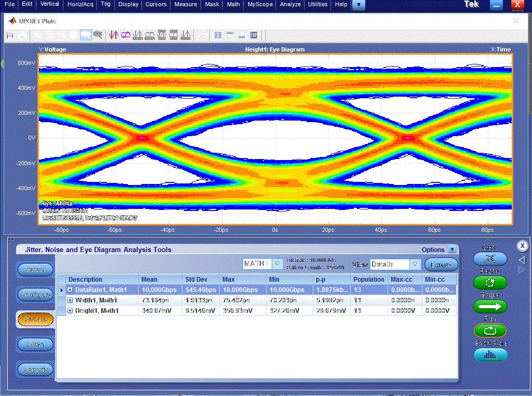This screenshot has height=396, width=532.
Task: Open the MyScope menu
Action: (x=260, y=4)
